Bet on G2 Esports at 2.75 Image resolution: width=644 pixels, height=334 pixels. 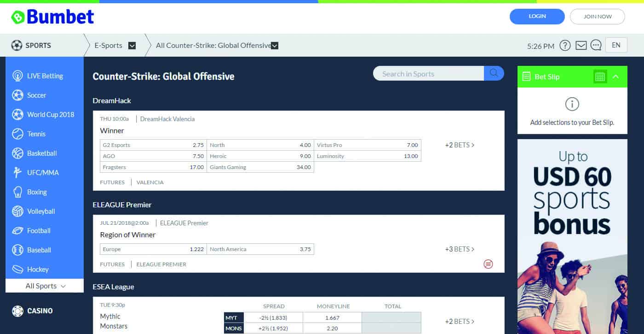pos(153,145)
